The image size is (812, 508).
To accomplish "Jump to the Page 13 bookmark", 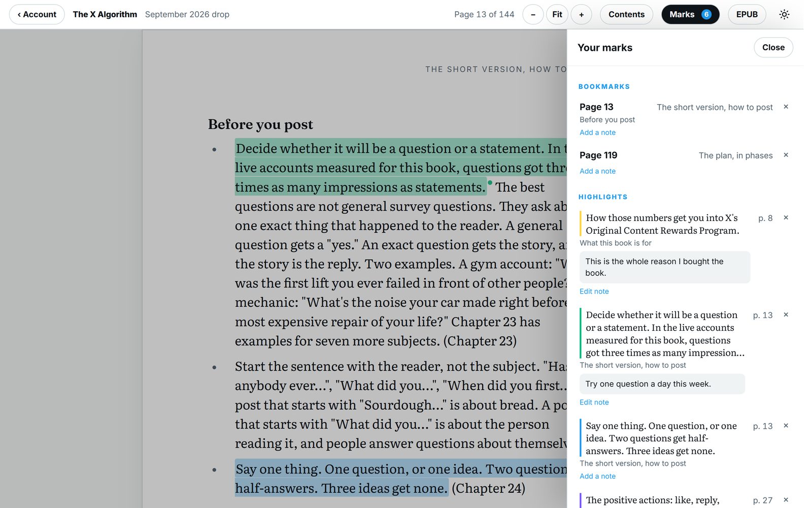I will click(596, 107).
